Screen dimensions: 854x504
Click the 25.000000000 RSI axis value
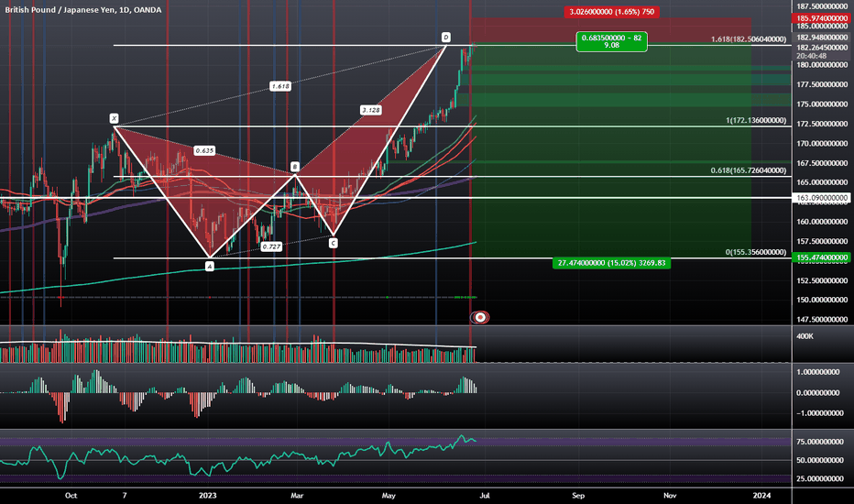point(820,479)
